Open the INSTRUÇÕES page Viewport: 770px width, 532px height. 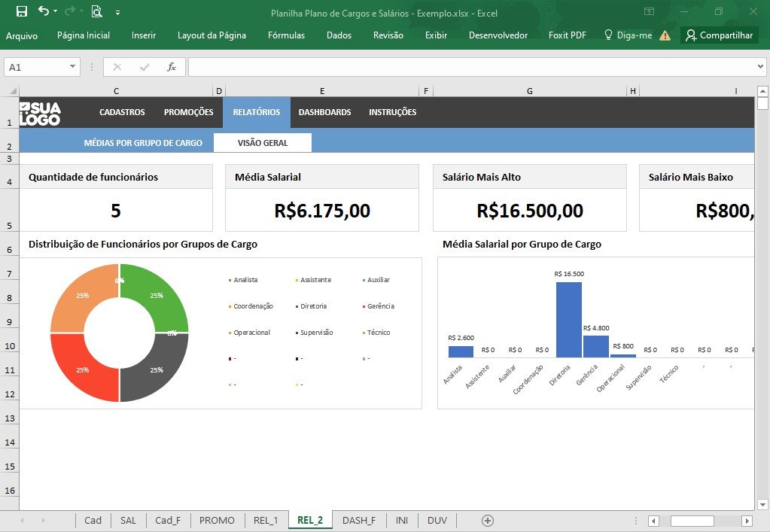(x=392, y=112)
